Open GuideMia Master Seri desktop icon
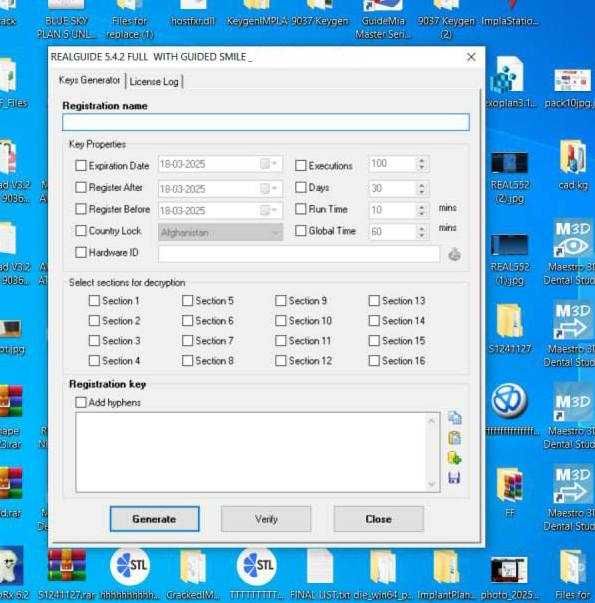 tap(383, 19)
